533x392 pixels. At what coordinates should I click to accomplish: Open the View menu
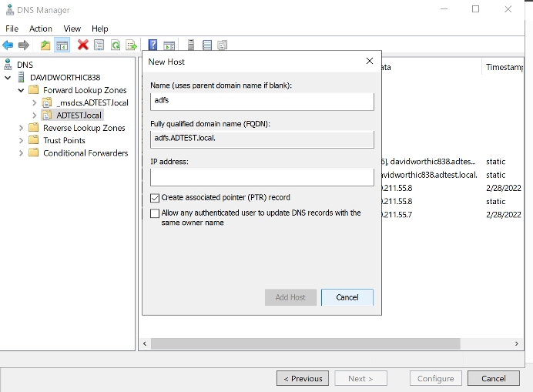[72, 28]
